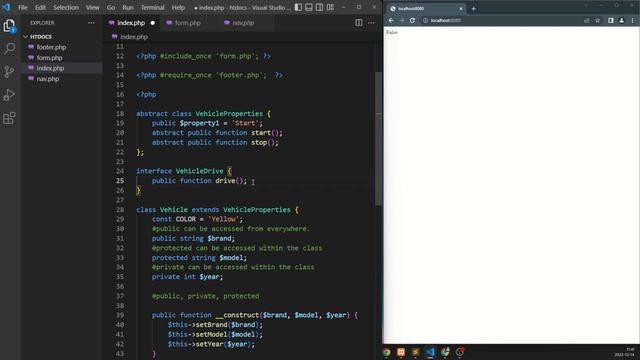Open nav.php in the explorer

(62, 79)
